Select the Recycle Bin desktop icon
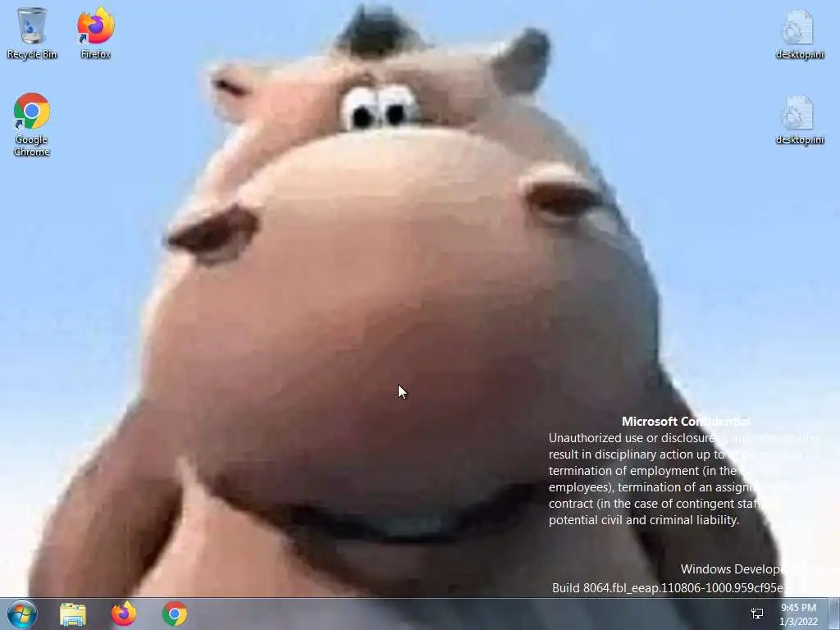Screen dimensions: 840x630 [x=32, y=33]
